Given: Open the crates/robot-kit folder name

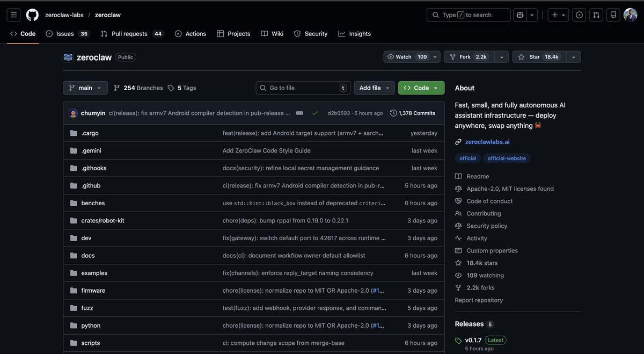Looking at the screenshot, I should click(103, 221).
